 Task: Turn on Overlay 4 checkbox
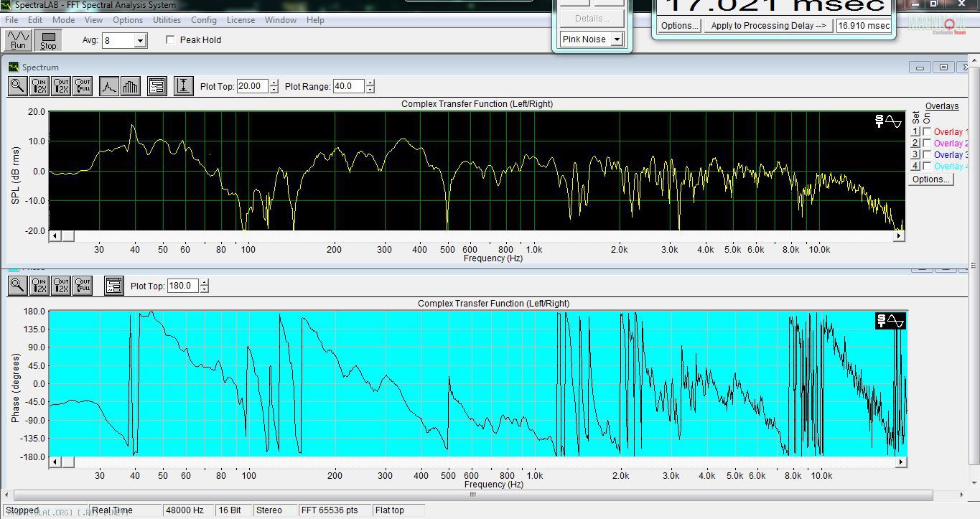coord(928,167)
